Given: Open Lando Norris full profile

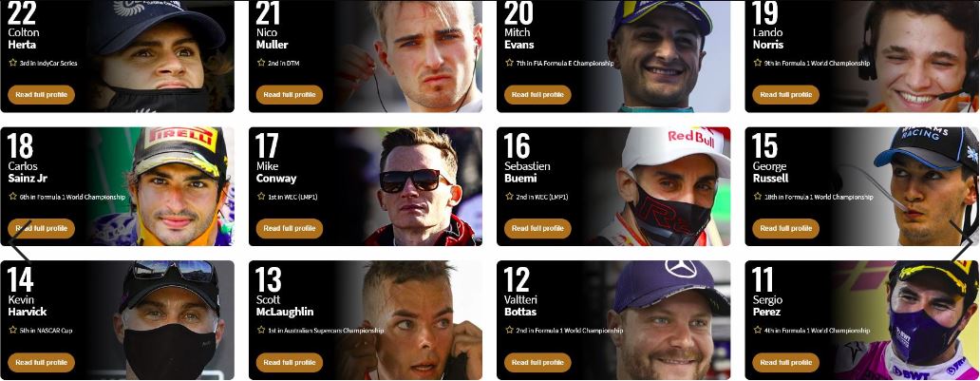Looking at the screenshot, I should click(x=785, y=94).
